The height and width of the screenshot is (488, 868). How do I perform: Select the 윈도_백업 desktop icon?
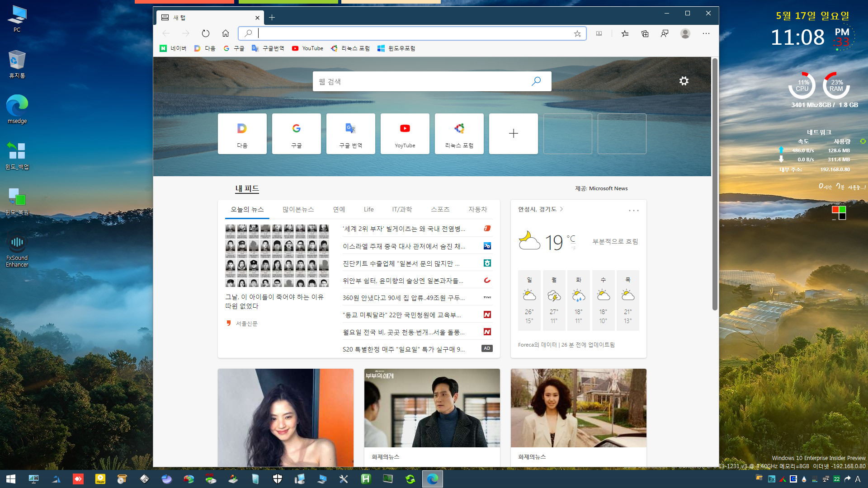tap(17, 155)
